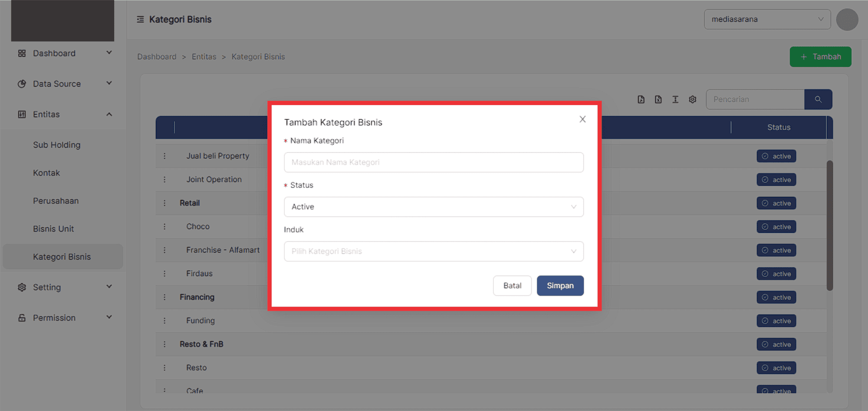This screenshot has width=868, height=411.
Task: Close the Tambah Kategori Bisnis dialog
Action: pyautogui.click(x=582, y=119)
